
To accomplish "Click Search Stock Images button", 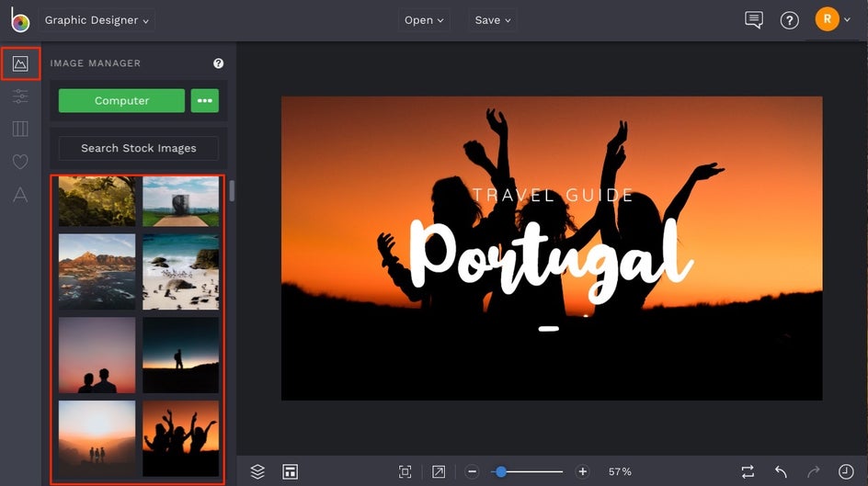I will coord(139,148).
